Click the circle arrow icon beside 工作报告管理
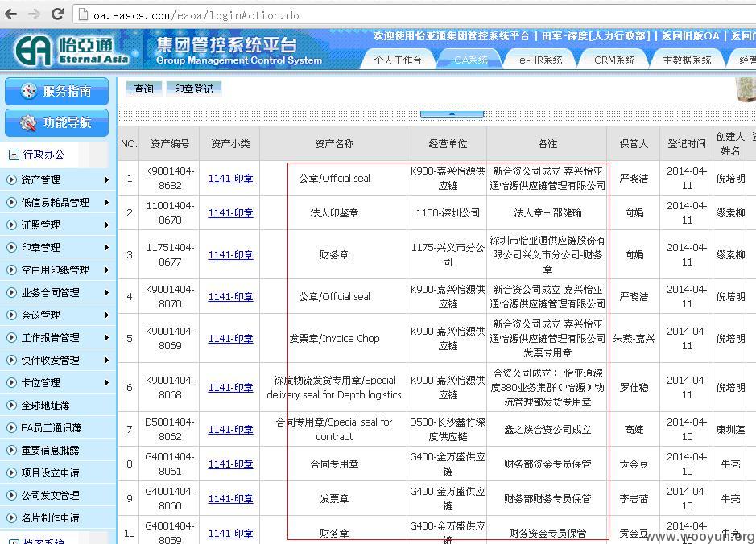Viewport: 756px width, 544px height. [11, 338]
